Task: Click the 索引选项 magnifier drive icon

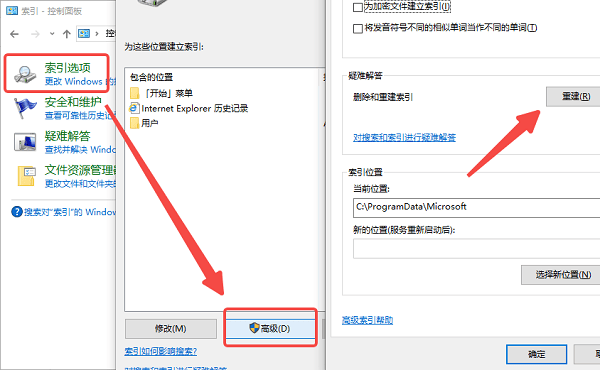Action: coord(25,74)
